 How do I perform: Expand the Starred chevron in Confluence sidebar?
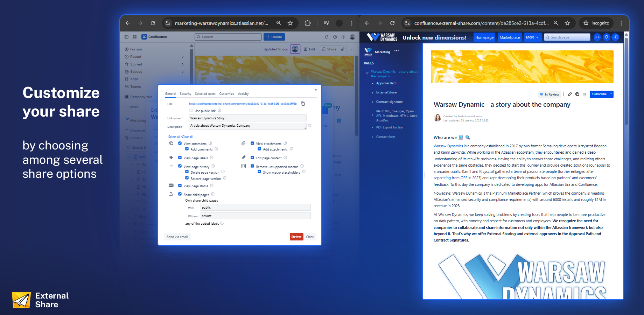(x=183, y=64)
